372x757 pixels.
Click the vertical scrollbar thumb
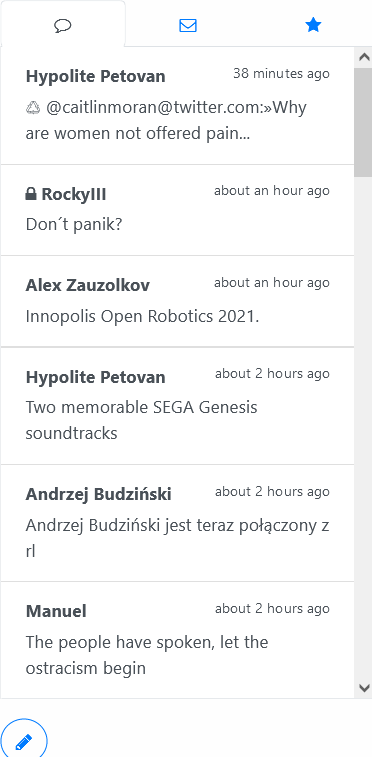pos(363,122)
